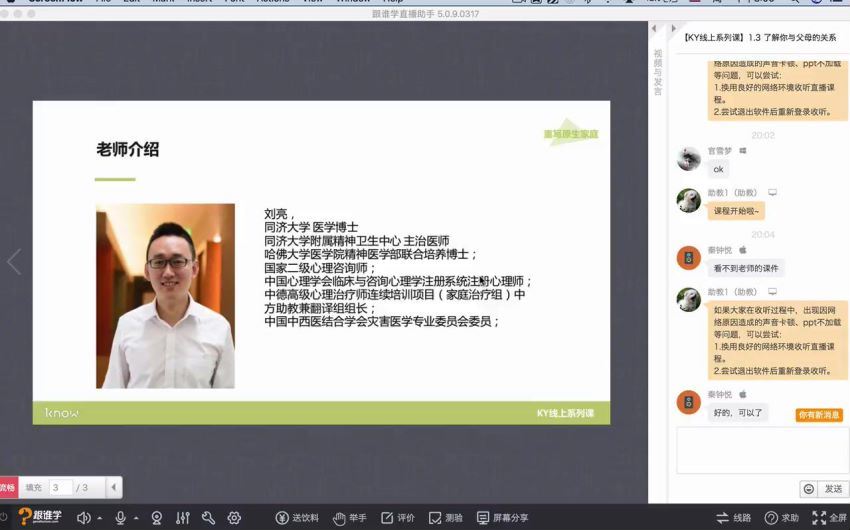Screen dimensions: 850x530
Task: Open 视频与发言 vertical tab
Action: click(658, 72)
